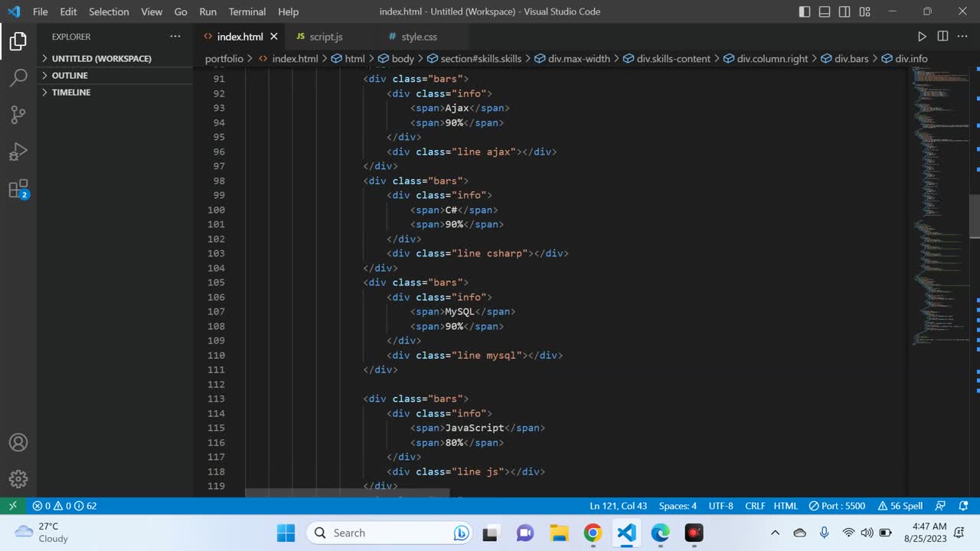Click div.info breadcrumb
This screenshot has width=980, height=551.
coord(905,58)
